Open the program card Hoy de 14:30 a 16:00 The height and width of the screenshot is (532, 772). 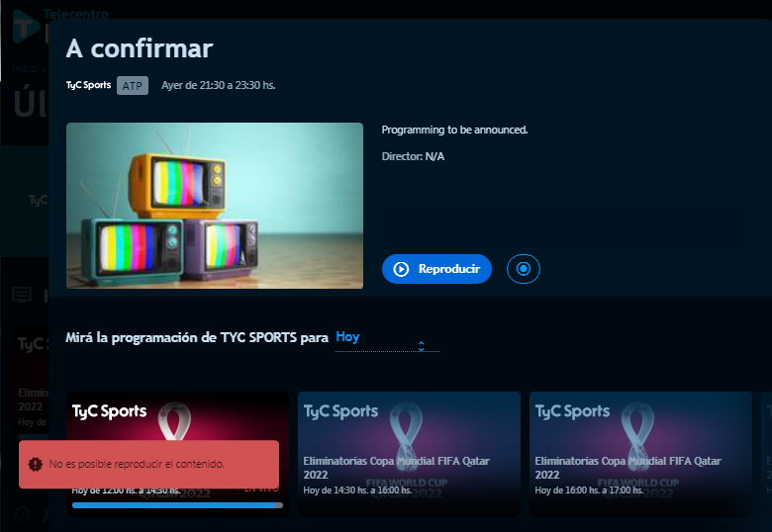click(409, 453)
